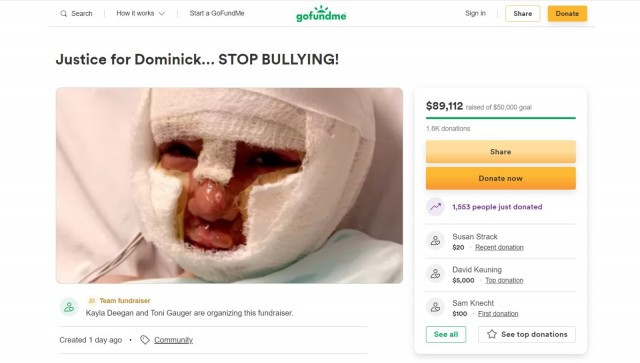Open the Community category link

(173, 340)
